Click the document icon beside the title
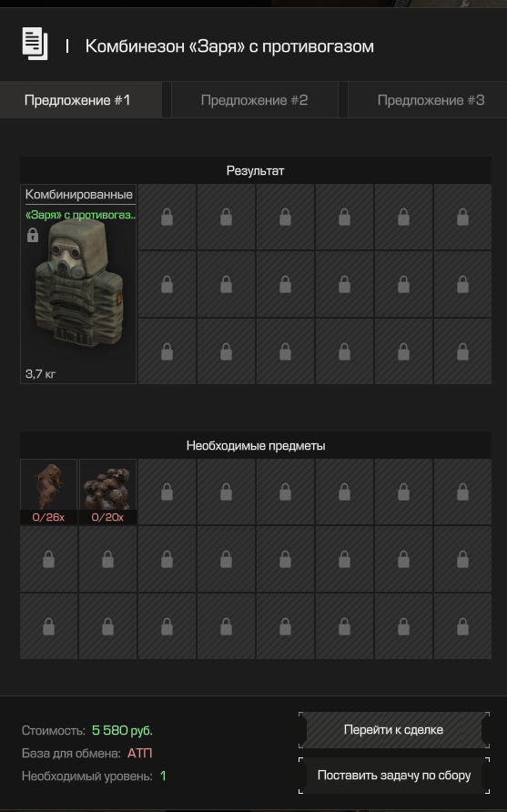 click(35, 44)
